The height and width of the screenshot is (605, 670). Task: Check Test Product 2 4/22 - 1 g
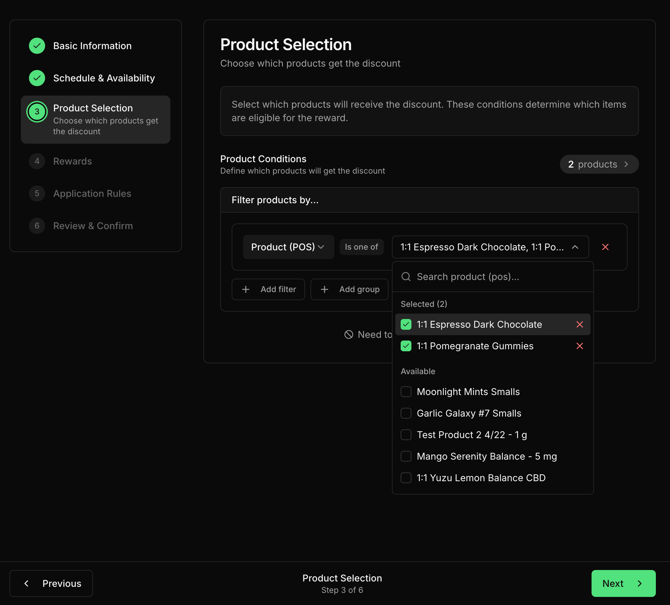[406, 435]
